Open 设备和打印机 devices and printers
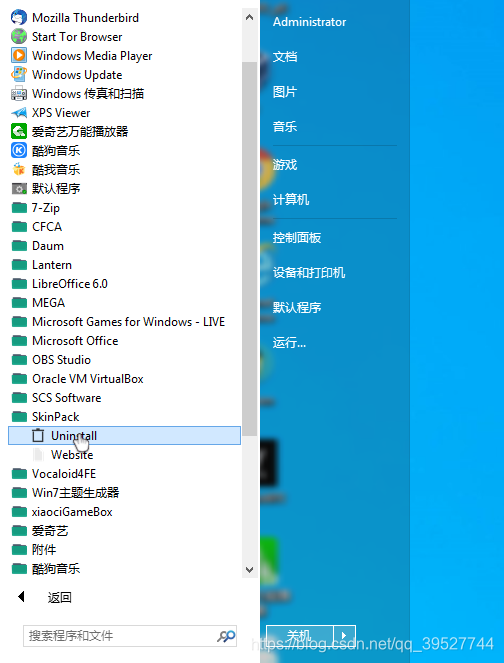This screenshot has width=504, height=663. point(309,273)
